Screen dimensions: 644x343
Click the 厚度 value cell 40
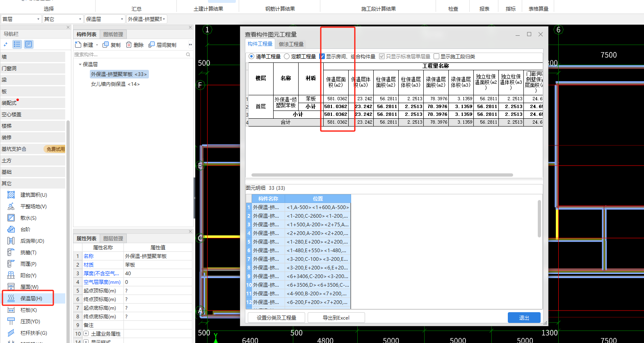(x=158, y=273)
